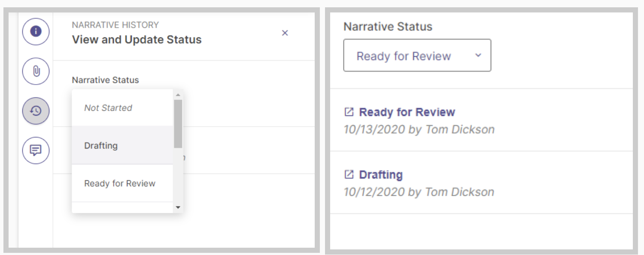This screenshot has height=255, width=644.
Task: Select "Drafting" from the status list
Action: tap(101, 146)
